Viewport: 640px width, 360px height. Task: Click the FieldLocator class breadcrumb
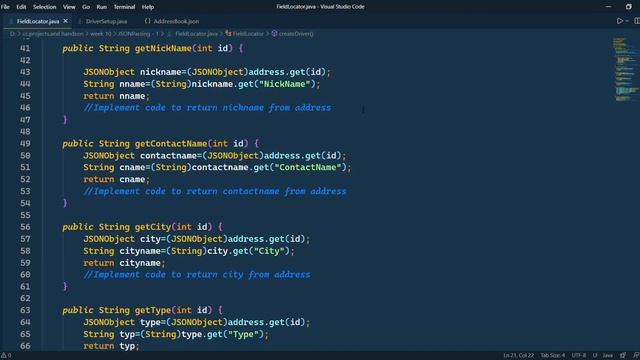(248, 34)
